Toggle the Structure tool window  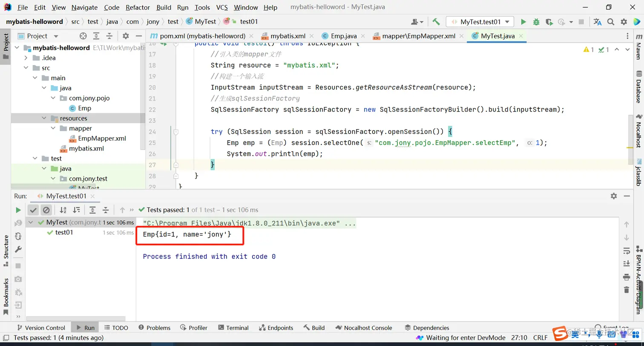(x=6, y=251)
